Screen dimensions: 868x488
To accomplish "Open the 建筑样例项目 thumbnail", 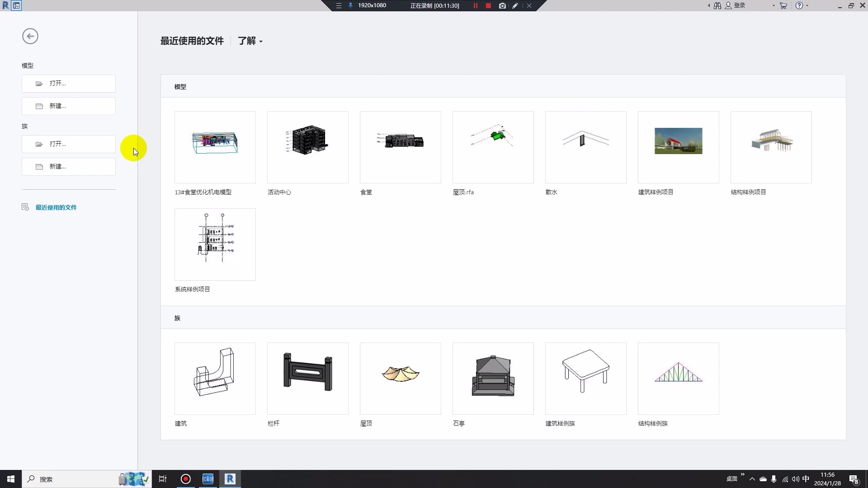I will point(678,147).
